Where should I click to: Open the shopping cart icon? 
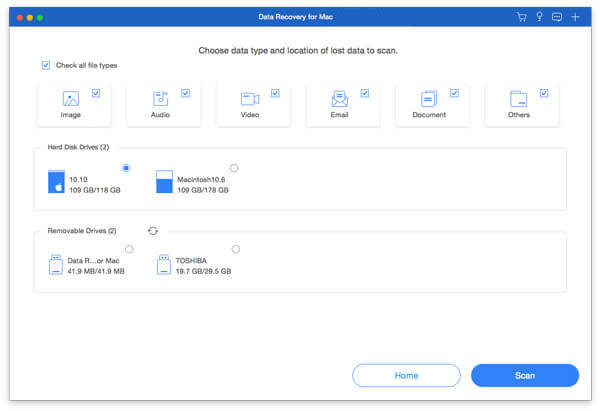(x=521, y=17)
